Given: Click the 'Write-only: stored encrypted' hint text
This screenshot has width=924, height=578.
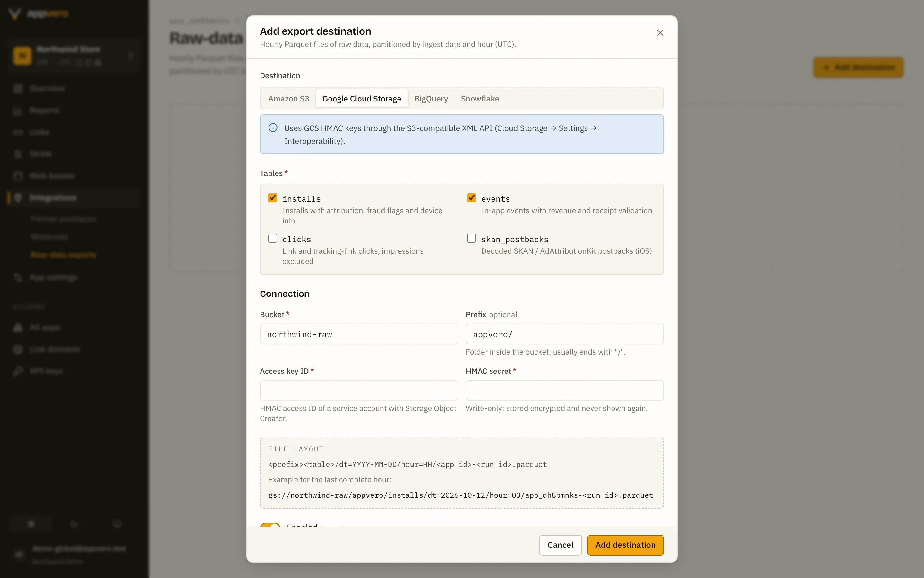Looking at the screenshot, I should pyautogui.click(x=557, y=408).
